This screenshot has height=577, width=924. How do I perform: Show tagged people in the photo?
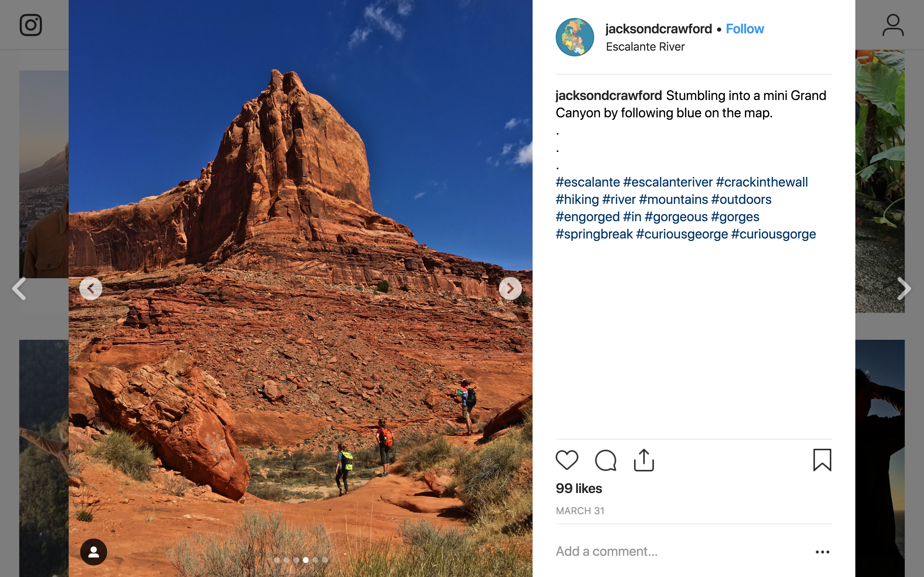[x=94, y=552]
